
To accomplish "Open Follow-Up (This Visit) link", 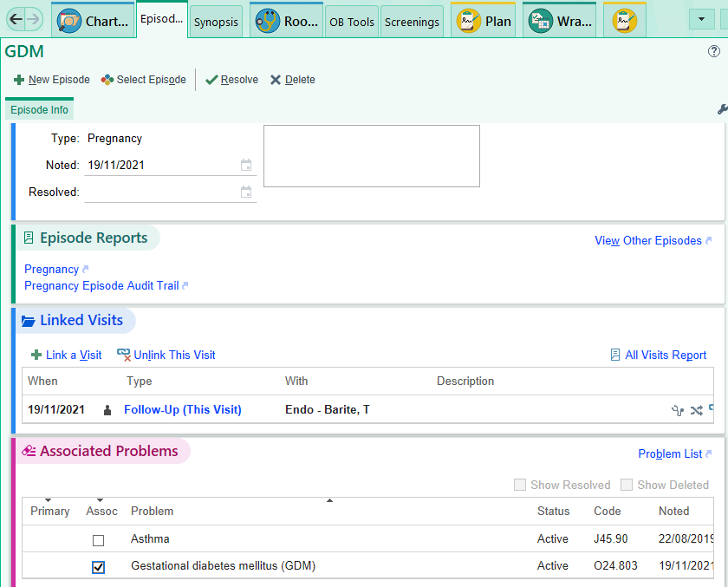I will coord(183,409).
